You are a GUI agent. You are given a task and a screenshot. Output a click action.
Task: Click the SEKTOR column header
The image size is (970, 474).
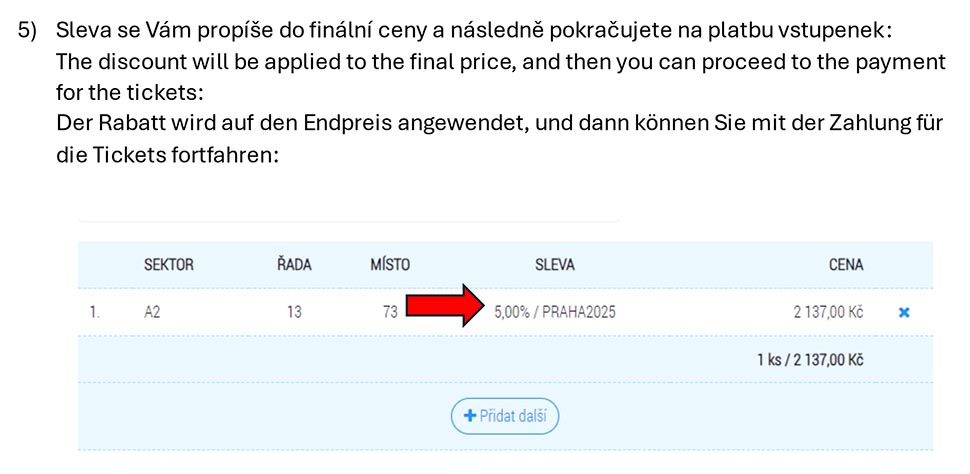click(169, 265)
